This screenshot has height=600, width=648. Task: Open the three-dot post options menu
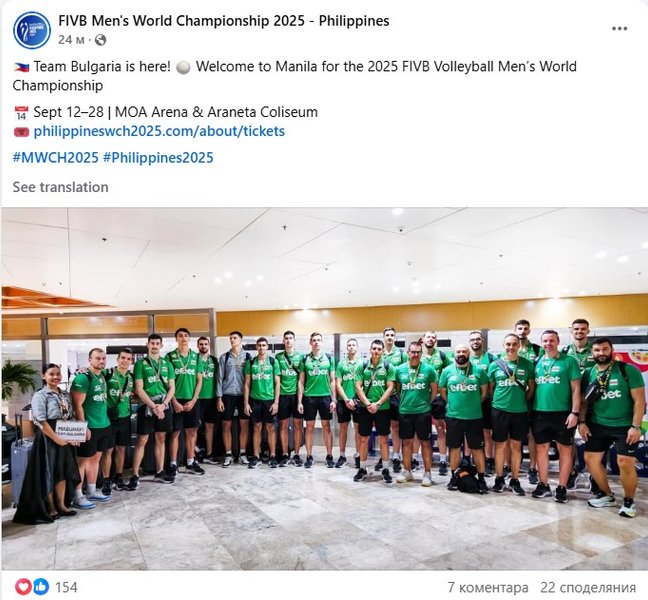pyautogui.click(x=619, y=29)
